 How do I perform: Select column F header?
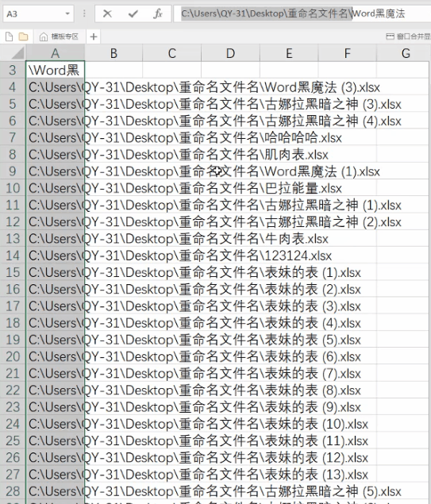(x=347, y=53)
